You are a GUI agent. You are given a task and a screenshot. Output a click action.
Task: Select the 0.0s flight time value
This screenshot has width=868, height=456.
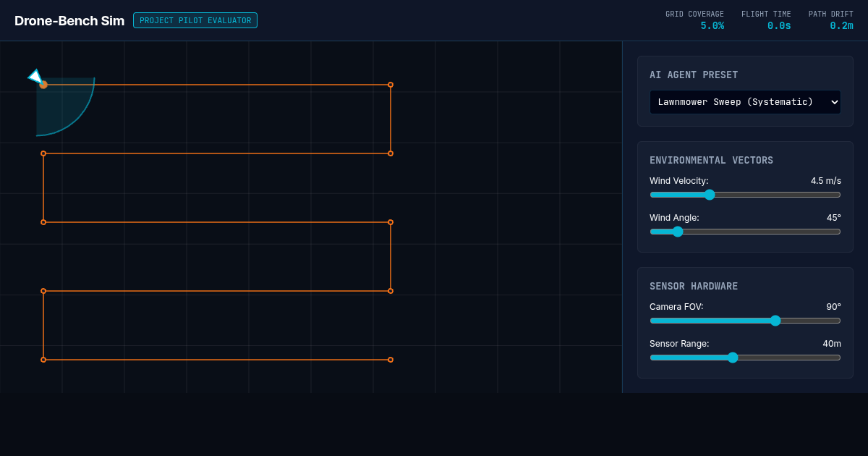click(779, 26)
